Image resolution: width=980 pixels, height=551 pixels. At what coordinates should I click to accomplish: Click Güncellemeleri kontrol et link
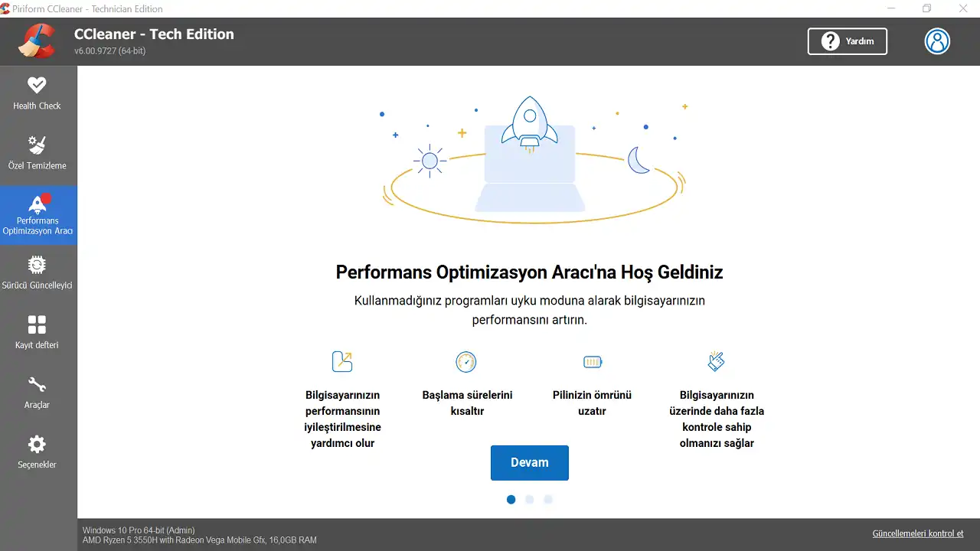point(917,533)
